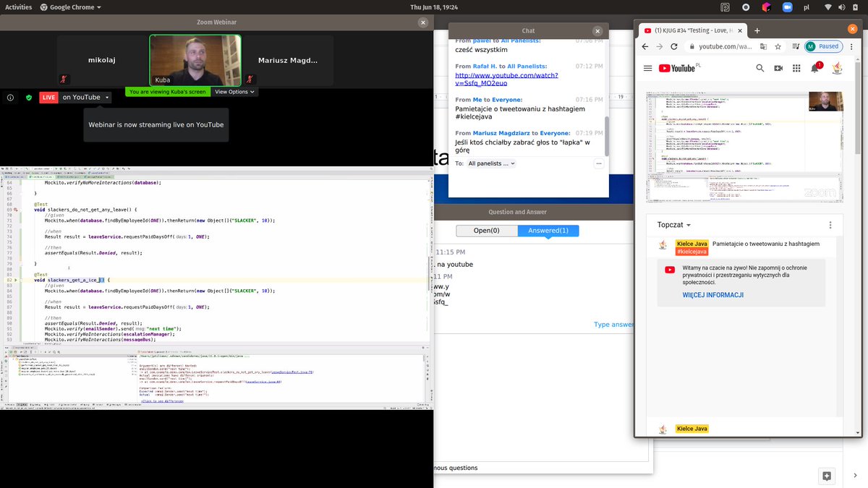Click WIĘCEJ INFORMACJI in the live chat notice
The image size is (868, 488).
(x=712, y=294)
